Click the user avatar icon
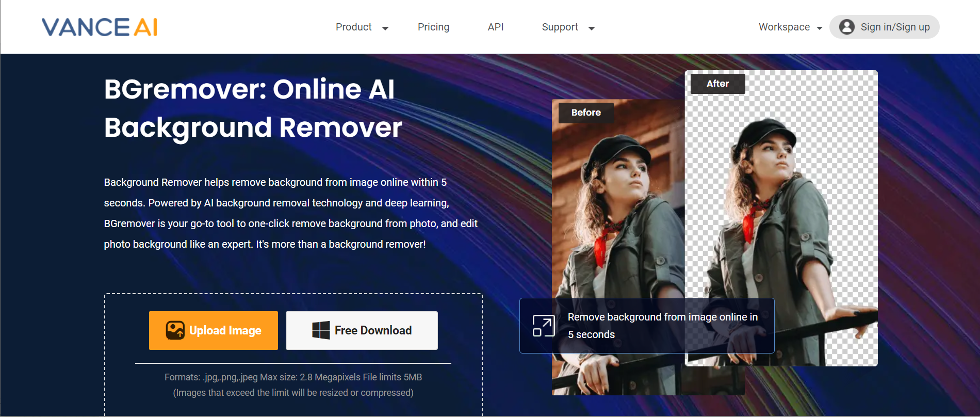 pos(846,27)
